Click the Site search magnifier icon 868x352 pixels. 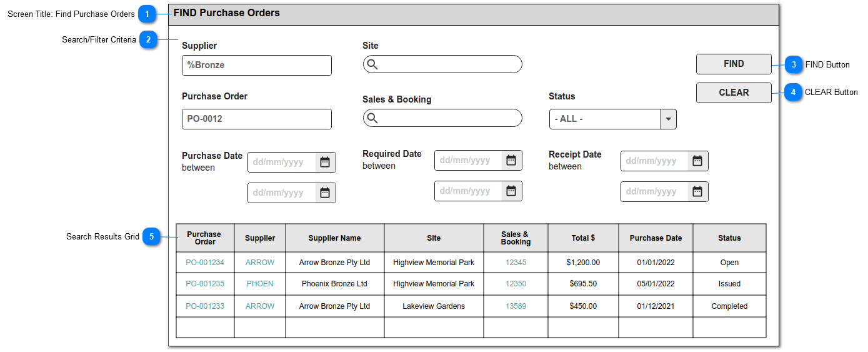click(372, 64)
